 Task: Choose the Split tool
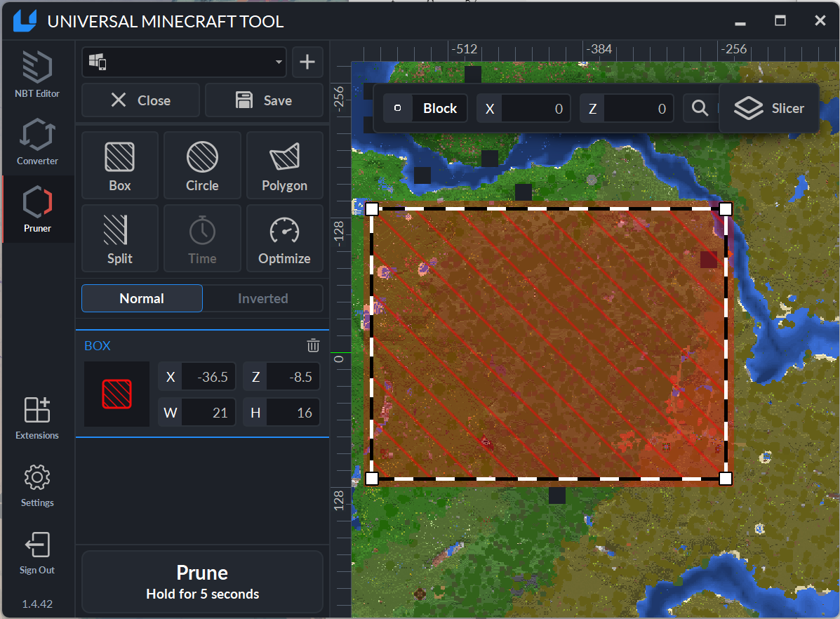120,239
